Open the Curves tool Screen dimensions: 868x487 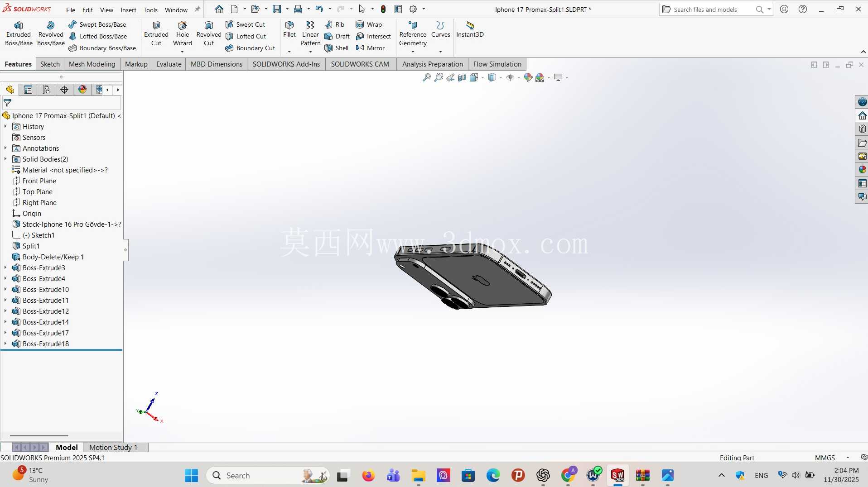point(441,29)
